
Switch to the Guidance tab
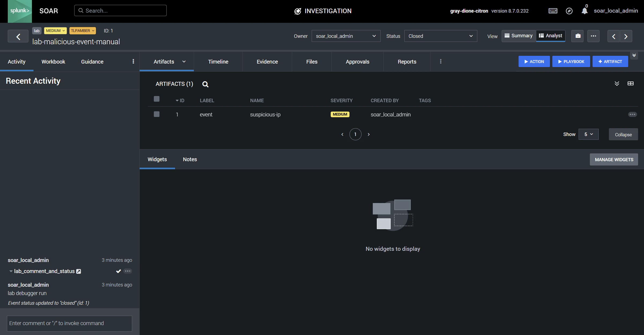coord(92,62)
